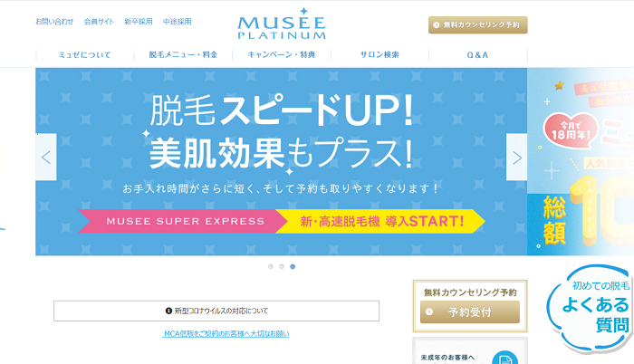Open the MCA促販 customer notice link
The width and height of the screenshot is (634, 364).
pyautogui.click(x=226, y=333)
